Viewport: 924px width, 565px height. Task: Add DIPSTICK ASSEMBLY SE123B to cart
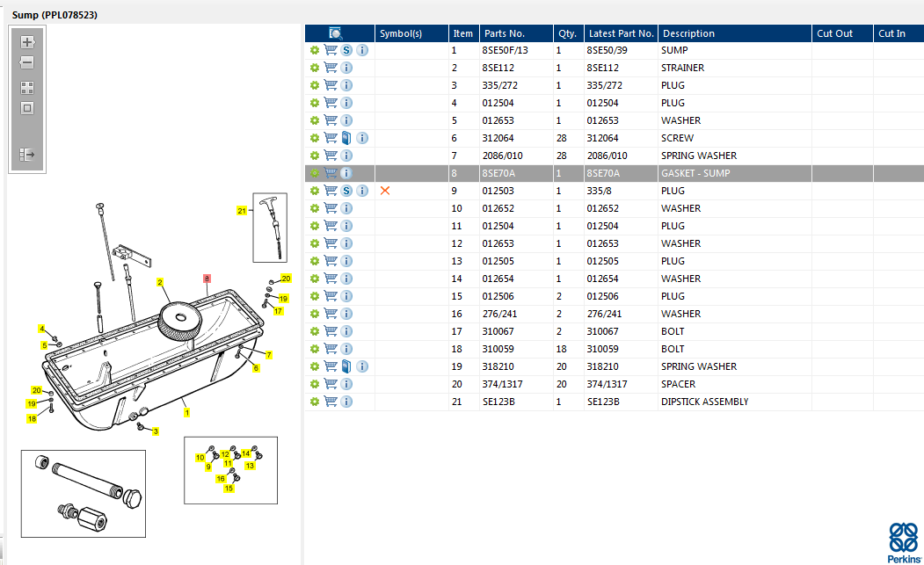[x=331, y=402]
